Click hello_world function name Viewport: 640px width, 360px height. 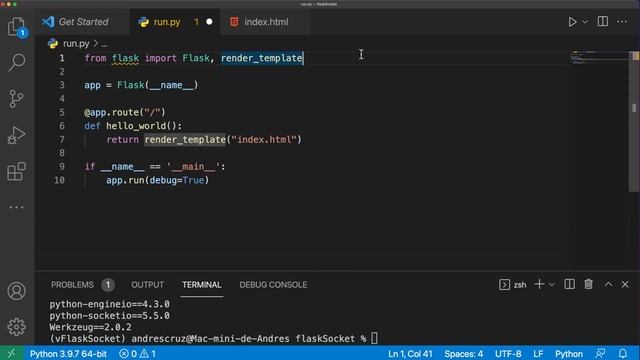136,126
